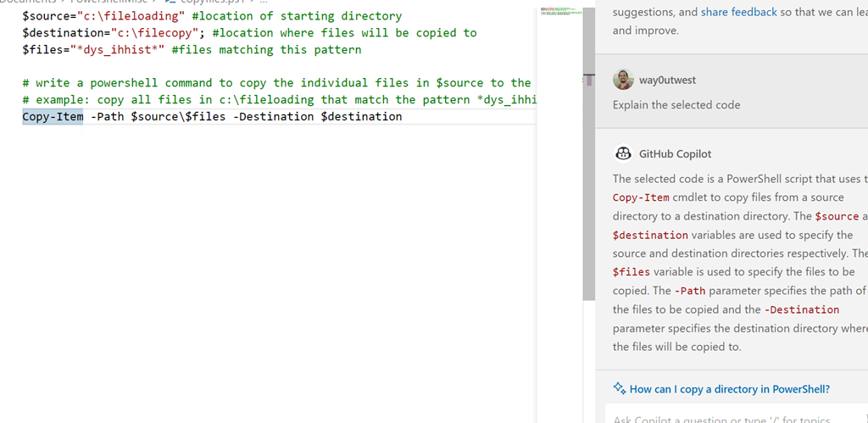Focus the Ask Copilot question input box

pos(729,418)
